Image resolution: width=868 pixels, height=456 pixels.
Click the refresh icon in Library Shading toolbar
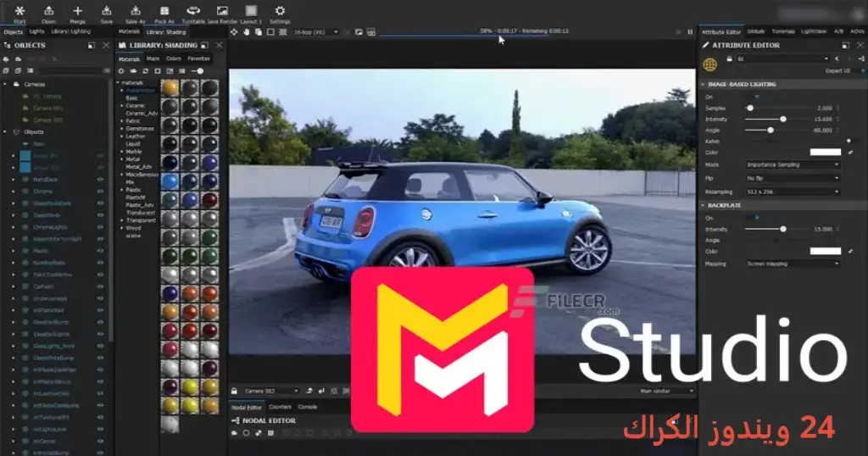point(146,71)
